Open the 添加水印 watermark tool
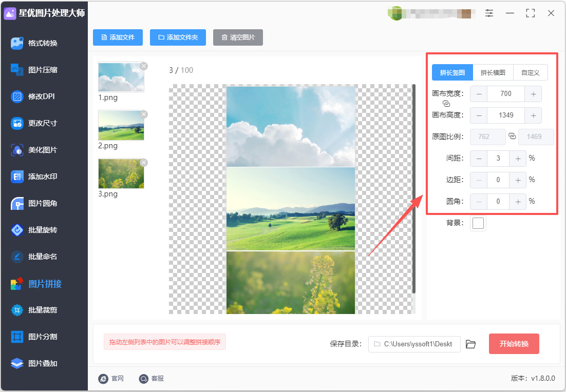 [x=34, y=177]
